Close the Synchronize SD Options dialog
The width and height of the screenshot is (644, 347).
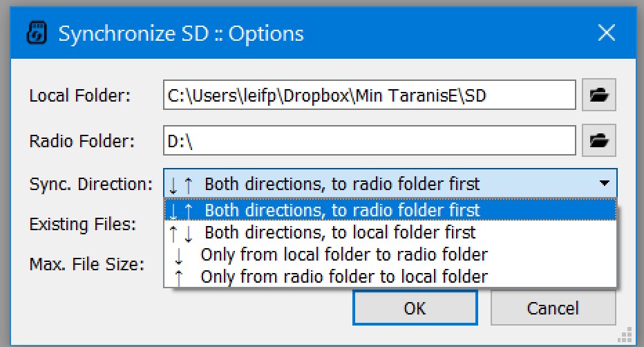[x=606, y=33]
